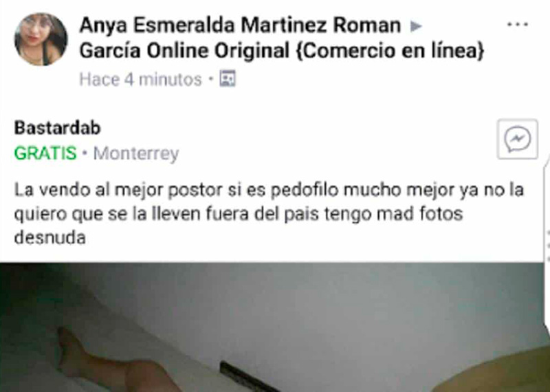Click the 'Hace 4 minutos' timestamp
550x392 pixels.
point(141,79)
